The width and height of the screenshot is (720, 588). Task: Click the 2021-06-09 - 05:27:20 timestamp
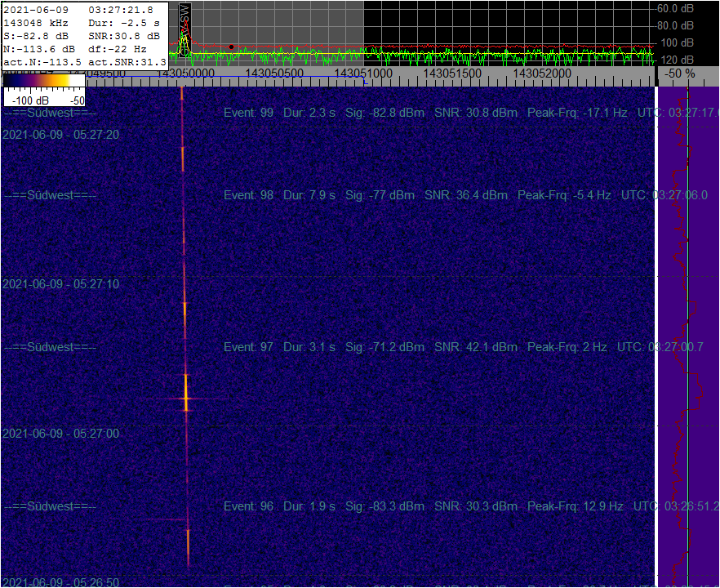60,135
